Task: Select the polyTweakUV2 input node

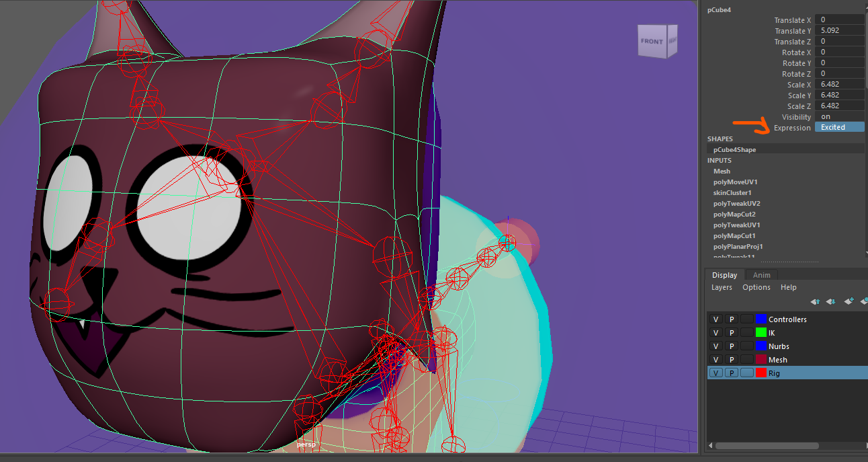Action: (x=736, y=203)
